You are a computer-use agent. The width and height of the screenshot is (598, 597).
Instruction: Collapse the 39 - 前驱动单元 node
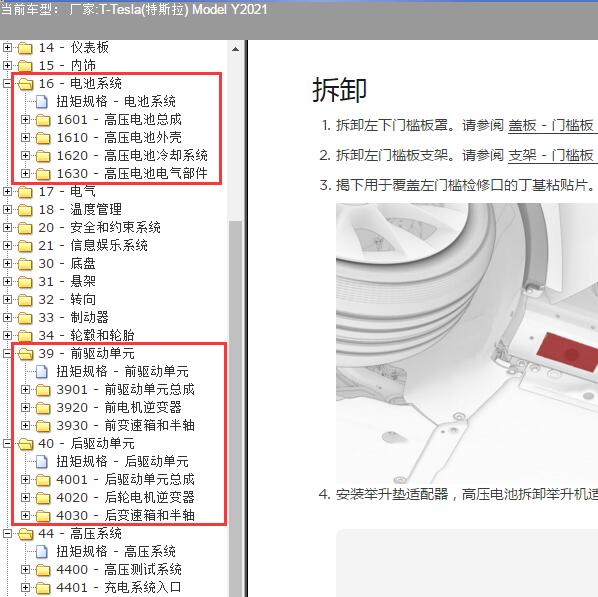(7, 354)
